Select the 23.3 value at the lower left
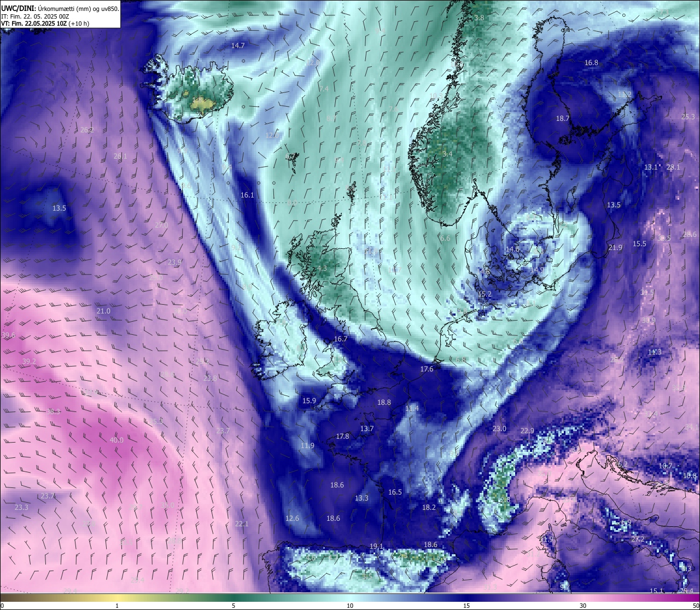 pyautogui.click(x=21, y=508)
